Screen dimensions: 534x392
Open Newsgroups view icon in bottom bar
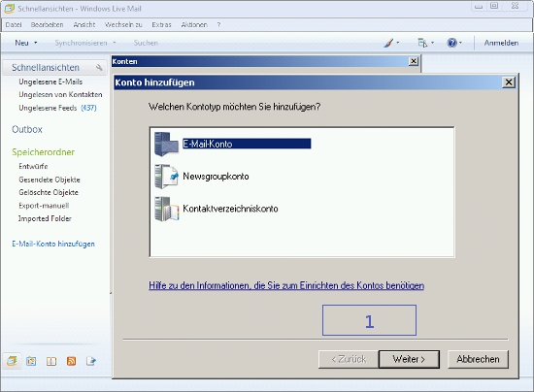tap(91, 361)
